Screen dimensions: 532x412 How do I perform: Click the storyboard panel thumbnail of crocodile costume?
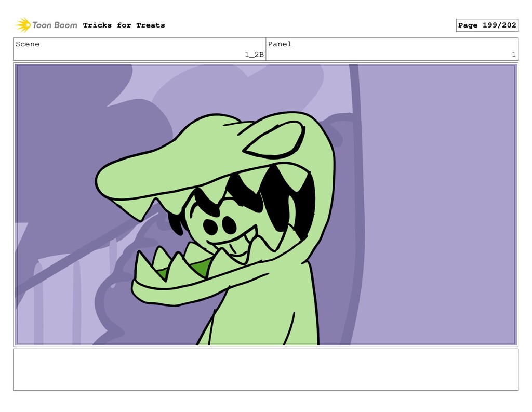click(265, 205)
